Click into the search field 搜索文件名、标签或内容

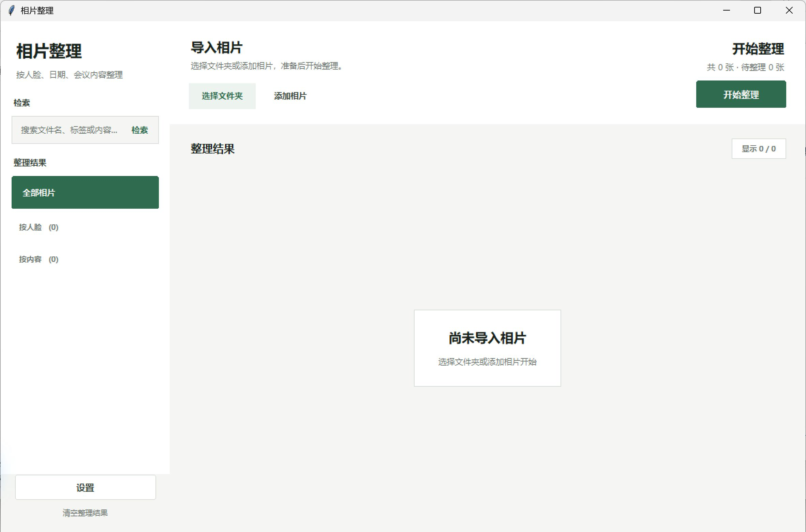click(x=69, y=130)
